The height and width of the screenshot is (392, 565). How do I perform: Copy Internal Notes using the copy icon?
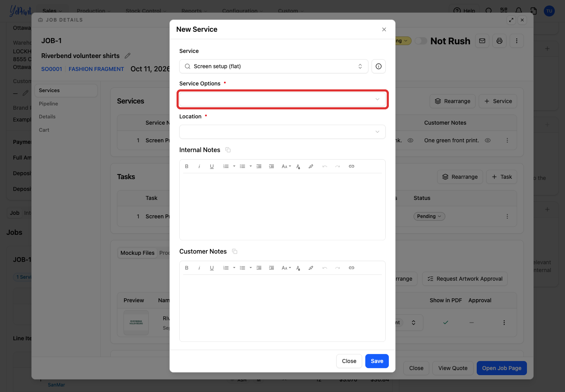228,150
